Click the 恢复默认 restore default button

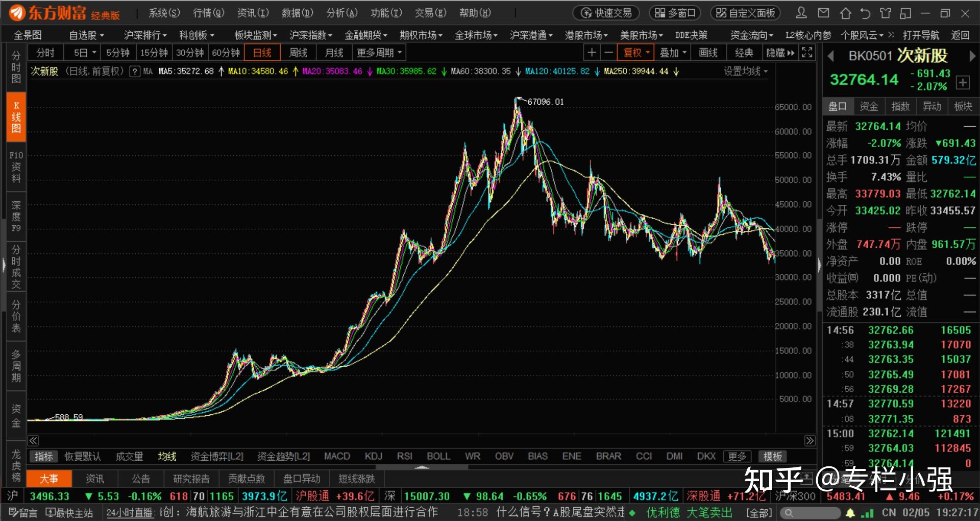(x=83, y=456)
